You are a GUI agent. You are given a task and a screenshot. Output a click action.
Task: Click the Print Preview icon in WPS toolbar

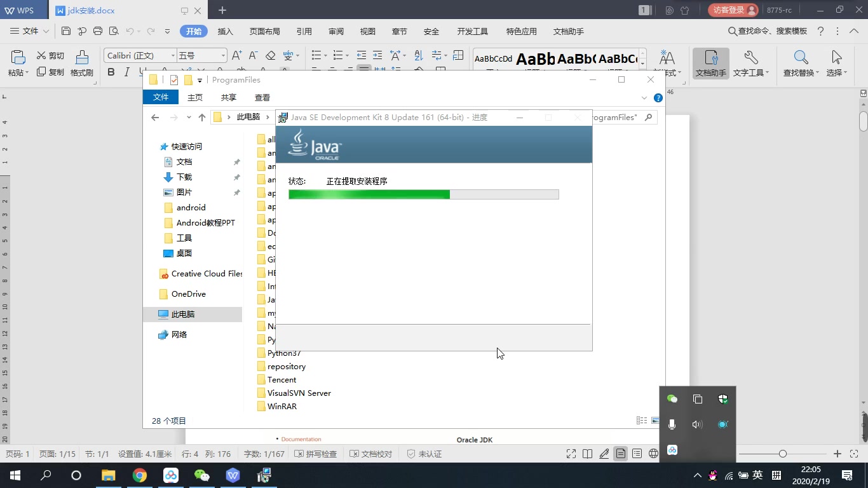click(x=114, y=31)
